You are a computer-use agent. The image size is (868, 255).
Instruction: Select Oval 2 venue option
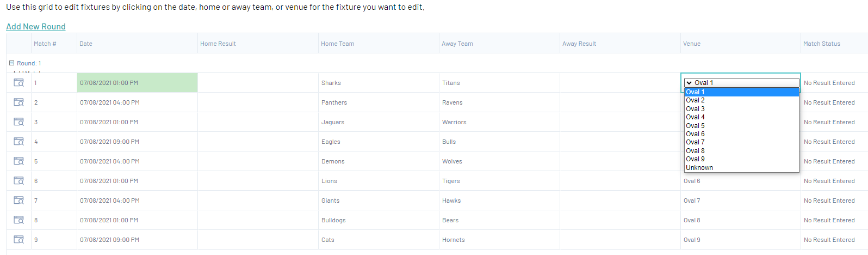(x=695, y=100)
